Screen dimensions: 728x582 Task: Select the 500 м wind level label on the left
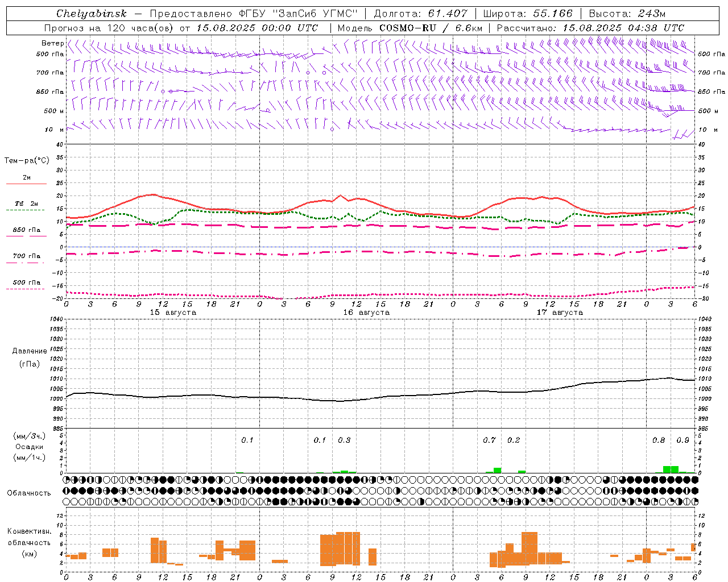point(54,111)
